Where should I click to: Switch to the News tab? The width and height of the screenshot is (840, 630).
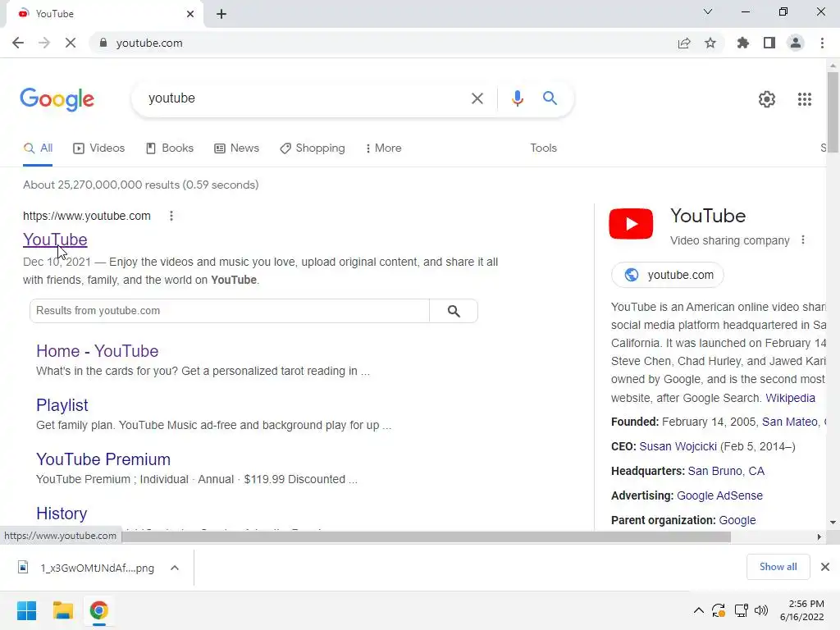tap(237, 148)
